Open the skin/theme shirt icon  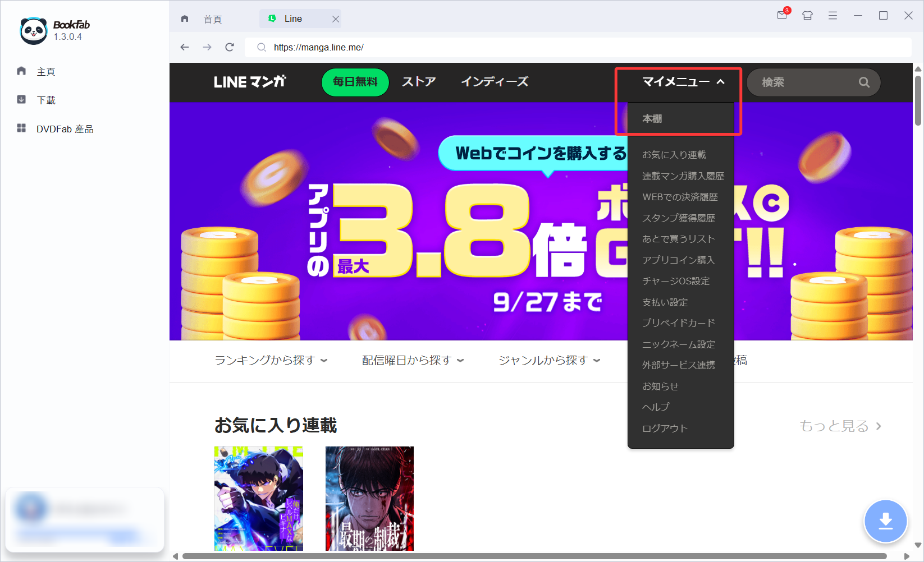[807, 16]
